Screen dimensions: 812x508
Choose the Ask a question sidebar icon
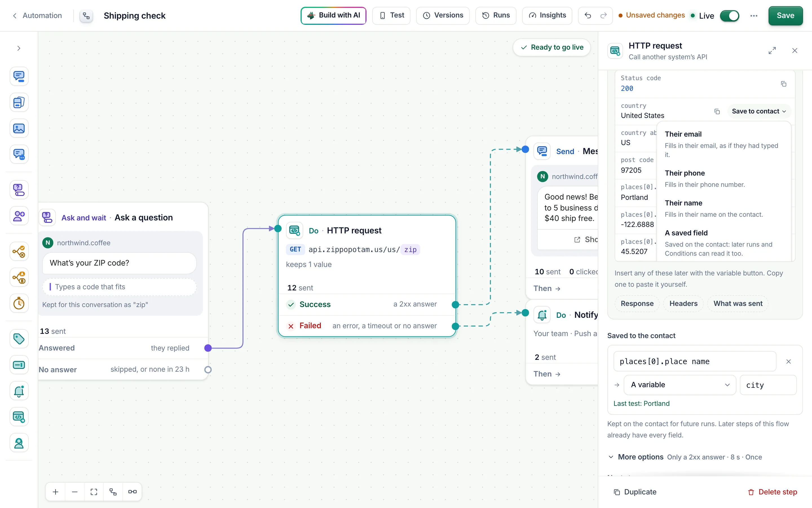pyautogui.click(x=19, y=190)
